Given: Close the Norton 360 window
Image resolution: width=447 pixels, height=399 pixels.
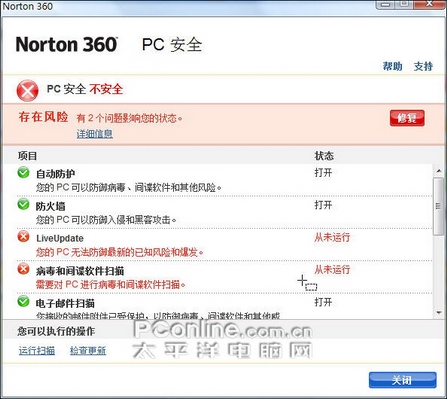Looking at the screenshot, I should point(430,4).
